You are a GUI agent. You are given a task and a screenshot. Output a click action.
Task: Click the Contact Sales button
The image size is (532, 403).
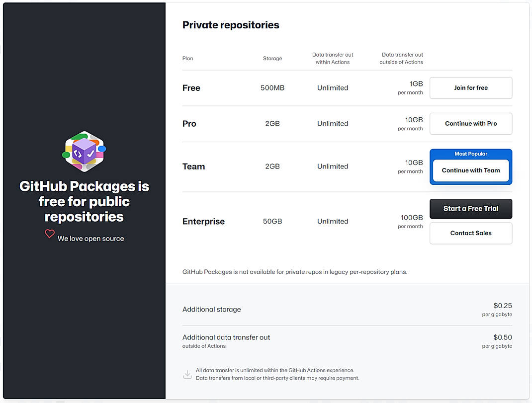coord(470,233)
